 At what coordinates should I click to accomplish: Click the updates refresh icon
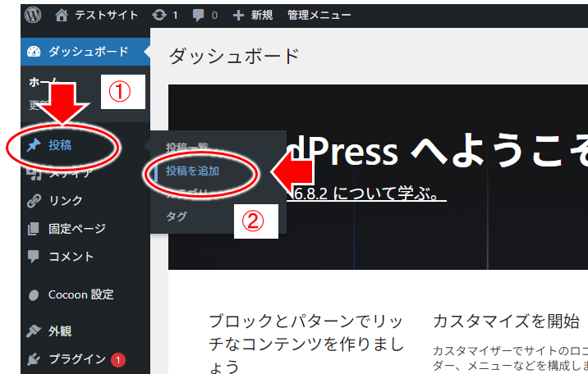pyautogui.click(x=159, y=15)
